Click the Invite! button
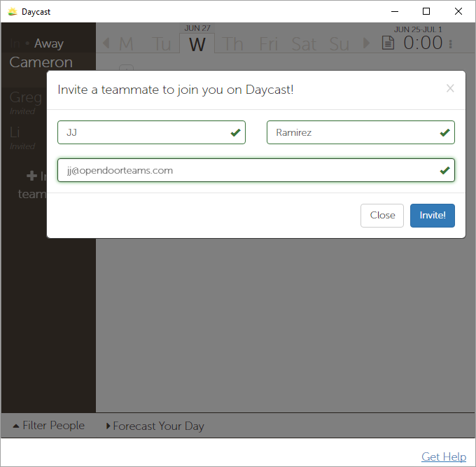Screen dimensions: 476x467 433,215
